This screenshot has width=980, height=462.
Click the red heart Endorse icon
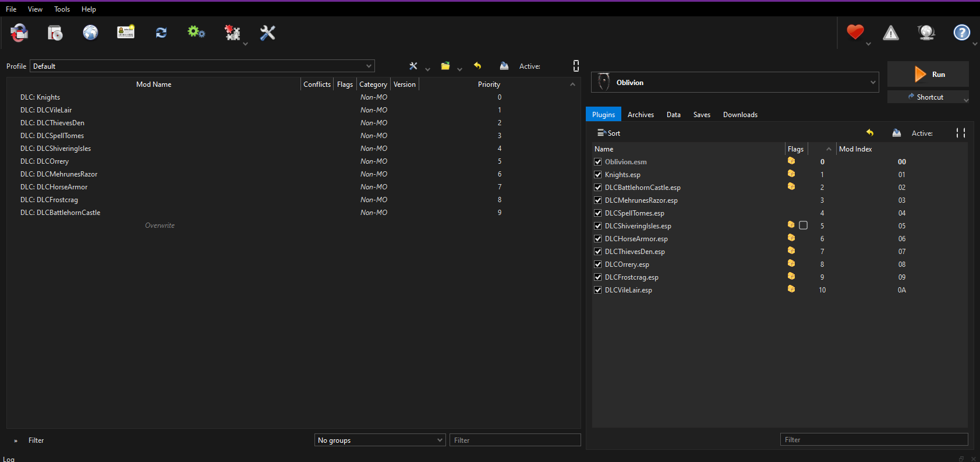pyautogui.click(x=855, y=32)
